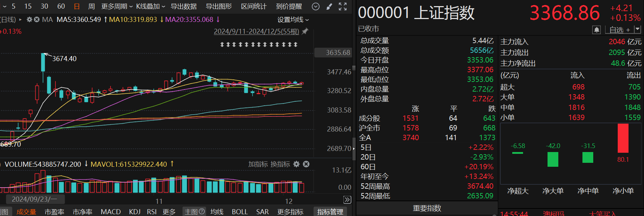Open MA indicator settings gear icon
The image size is (644, 216).
30,19
